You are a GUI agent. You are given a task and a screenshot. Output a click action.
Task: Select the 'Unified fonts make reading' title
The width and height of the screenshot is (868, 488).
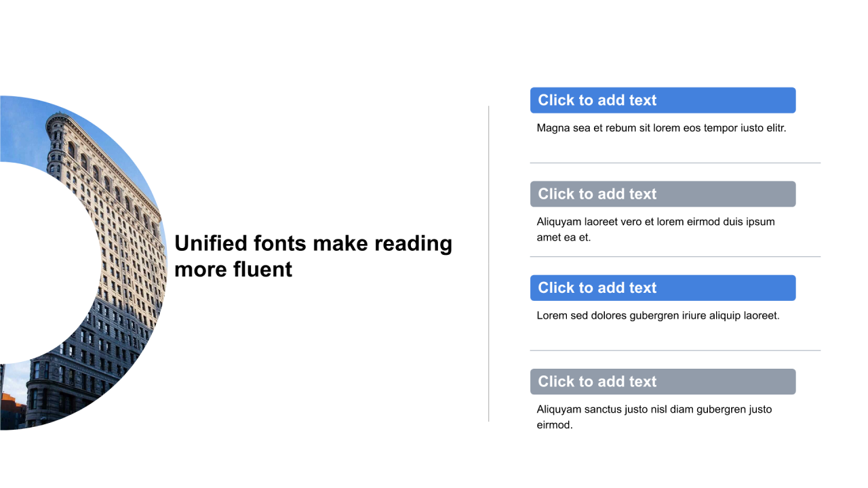pyautogui.click(x=313, y=256)
